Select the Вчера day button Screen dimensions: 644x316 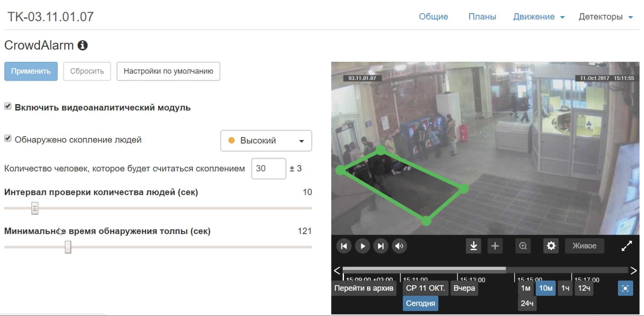(x=464, y=288)
